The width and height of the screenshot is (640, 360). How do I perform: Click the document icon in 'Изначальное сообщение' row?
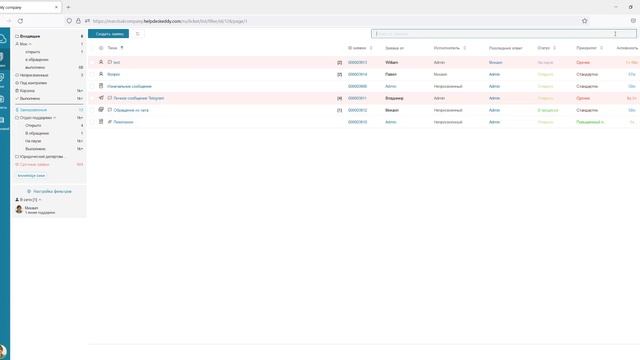point(101,86)
